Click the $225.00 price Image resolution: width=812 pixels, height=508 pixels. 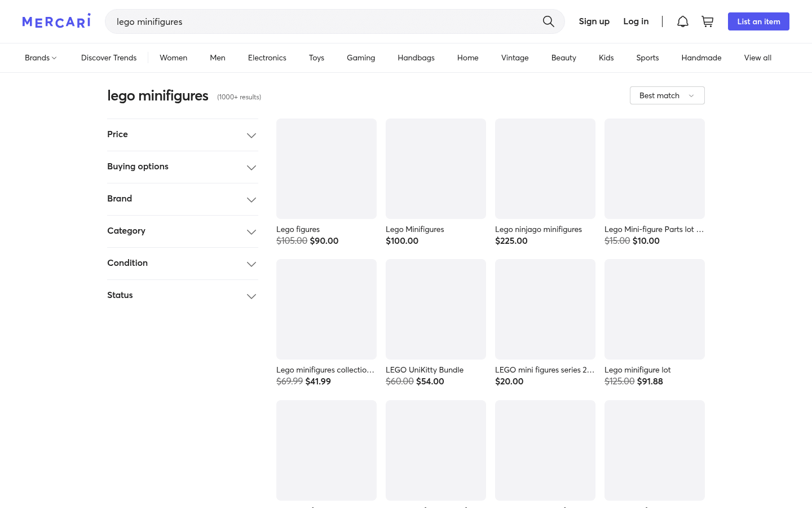[x=511, y=241]
